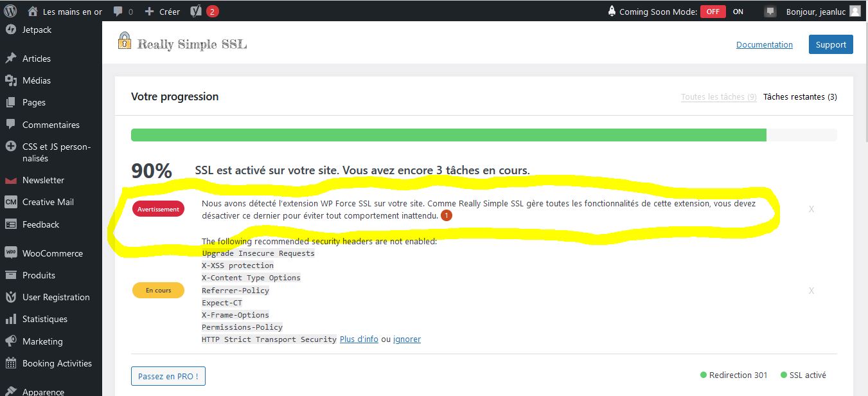
Task: Open the Les mains en or site link
Action: tap(72, 12)
